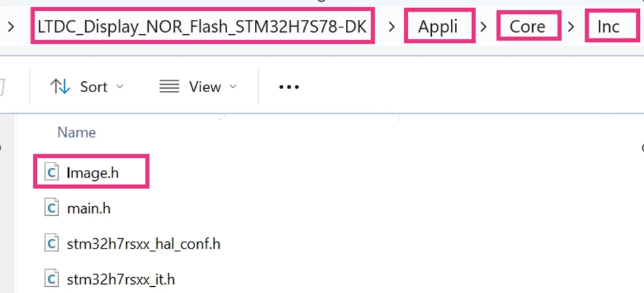Image resolution: width=644 pixels, height=293 pixels.
Task: Open the Image.h file
Action: tap(92, 173)
